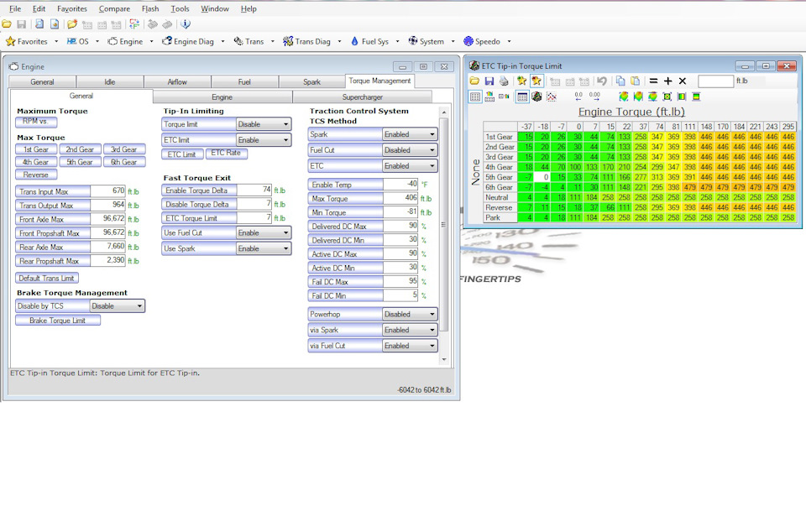Open ETC limit dropdown set to Enable

(264, 140)
